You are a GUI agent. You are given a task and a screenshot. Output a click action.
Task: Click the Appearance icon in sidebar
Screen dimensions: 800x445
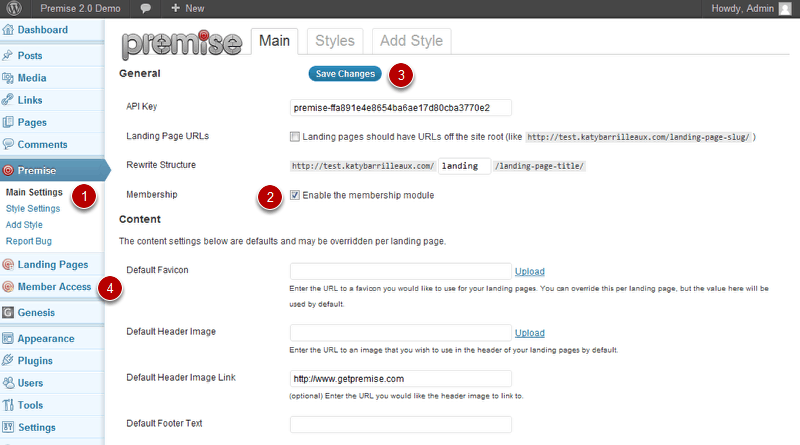point(8,338)
